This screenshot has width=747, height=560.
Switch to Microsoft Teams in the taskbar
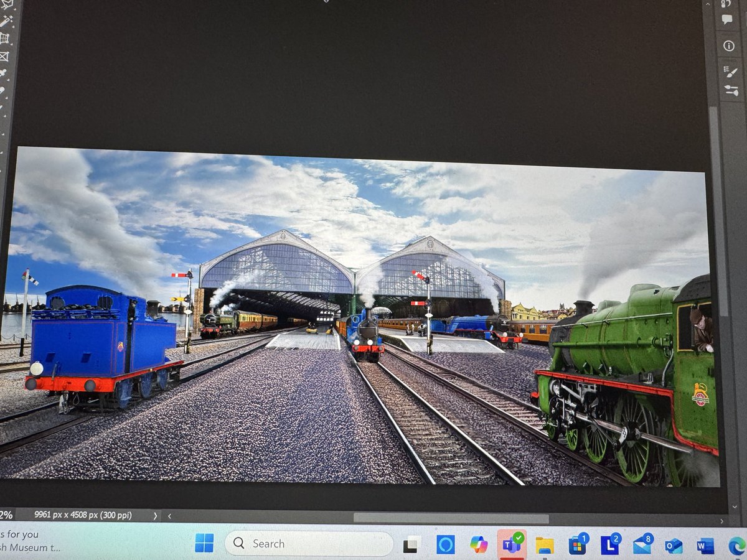512,545
